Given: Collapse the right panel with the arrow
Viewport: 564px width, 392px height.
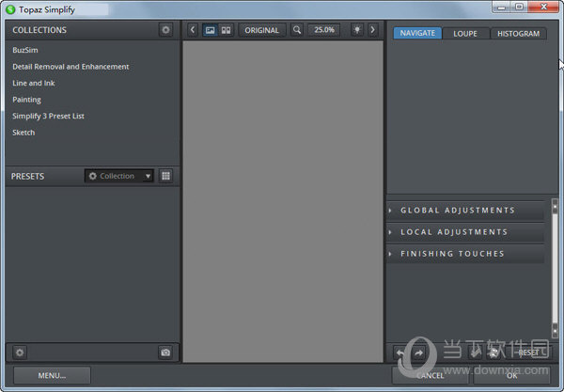Looking at the screenshot, I should coord(372,30).
